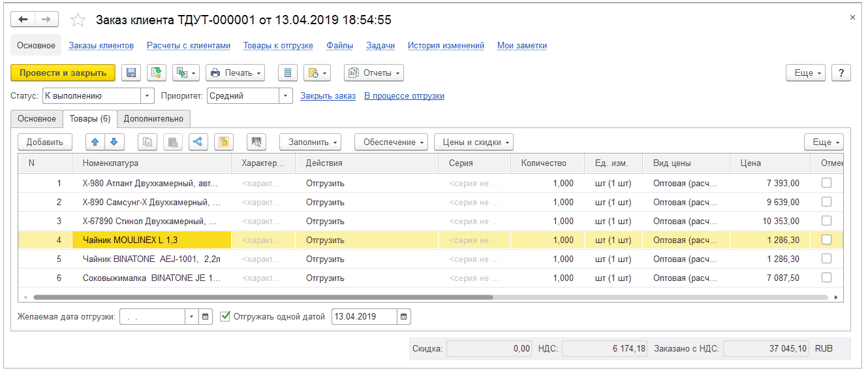868x379 pixels.
Task: Switch to the Дополнительно tab
Action: [153, 119]
